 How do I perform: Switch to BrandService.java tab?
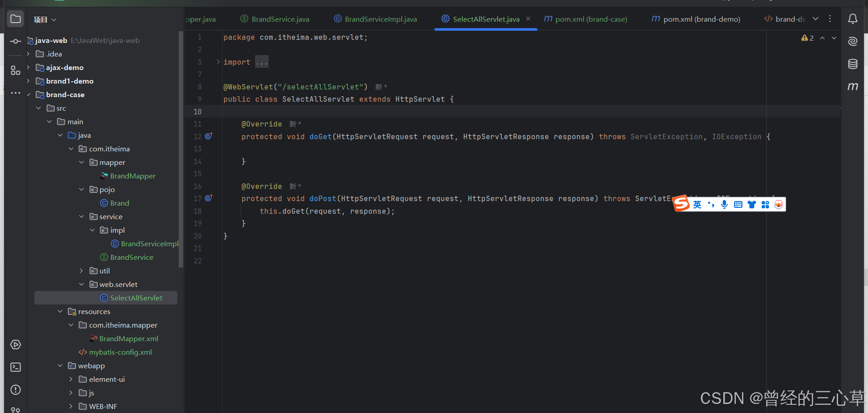(x=275, y=19)
